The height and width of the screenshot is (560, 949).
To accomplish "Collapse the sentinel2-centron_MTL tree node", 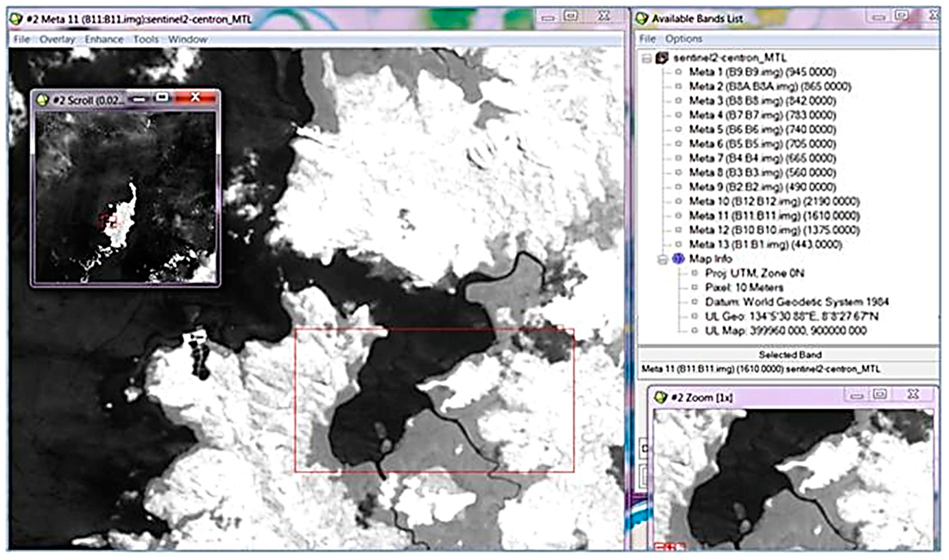I will (647, 59).
